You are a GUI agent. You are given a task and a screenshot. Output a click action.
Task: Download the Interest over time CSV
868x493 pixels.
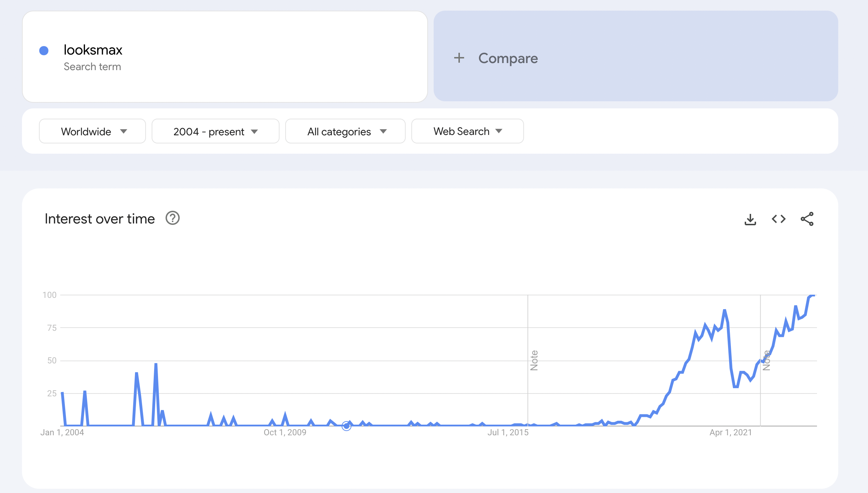(x=750, y=219)
